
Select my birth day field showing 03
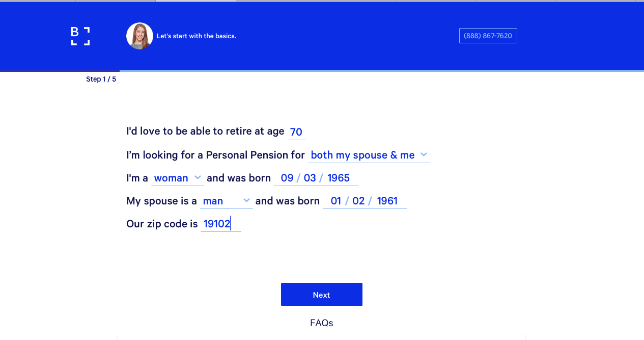[310, 178]
